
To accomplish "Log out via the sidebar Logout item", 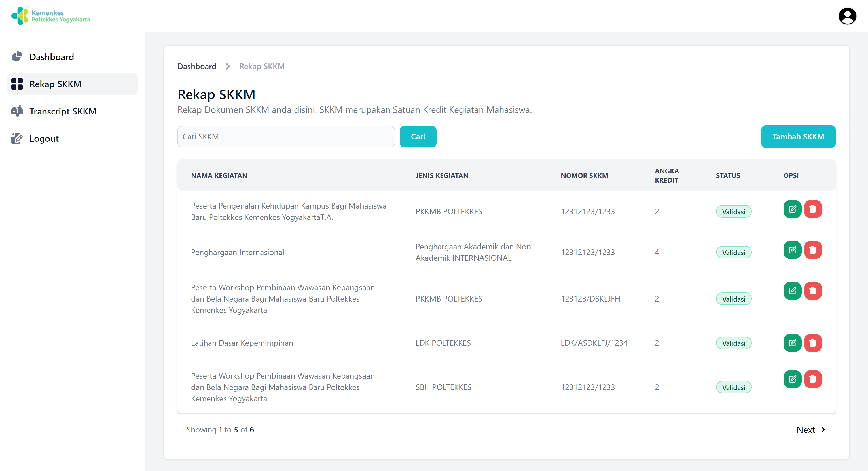I will click(x=44, y=139).
